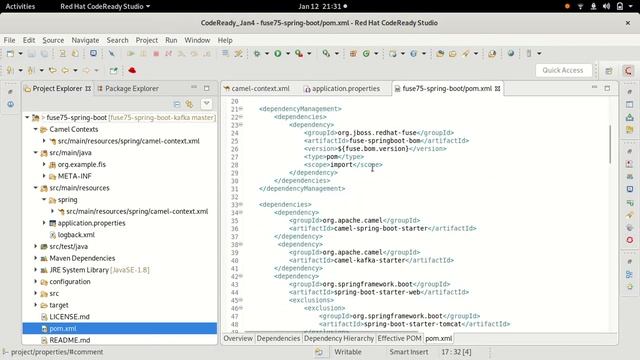
Task: Toggle the pin editor icon next to red hat
Action: (113, 70)
